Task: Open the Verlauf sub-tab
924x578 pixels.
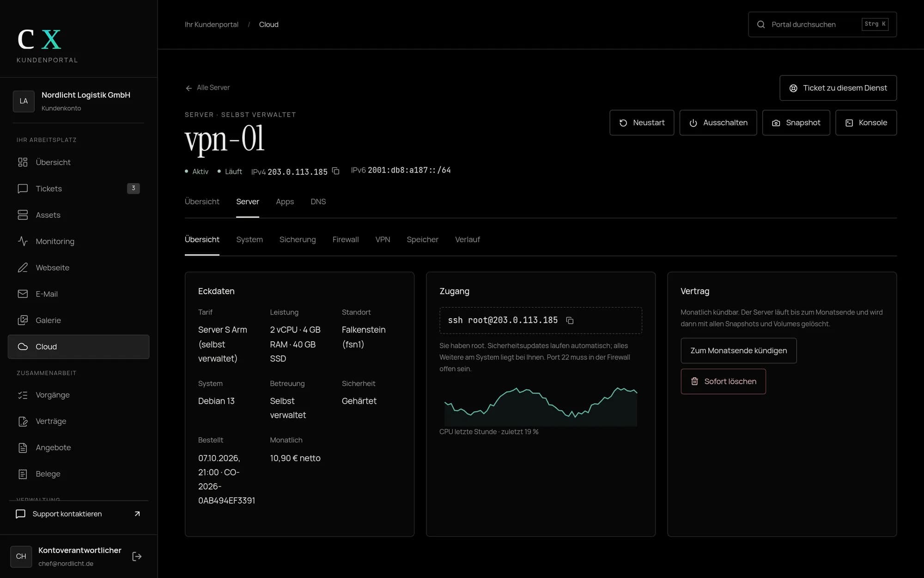Action: (x=467, y=240)
